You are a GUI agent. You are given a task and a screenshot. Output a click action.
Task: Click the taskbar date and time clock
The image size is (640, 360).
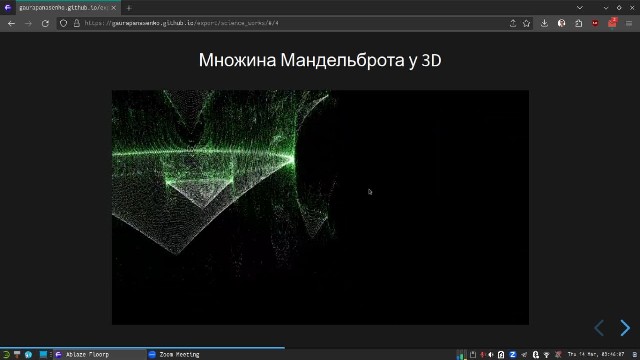click(x=596, y=354)
